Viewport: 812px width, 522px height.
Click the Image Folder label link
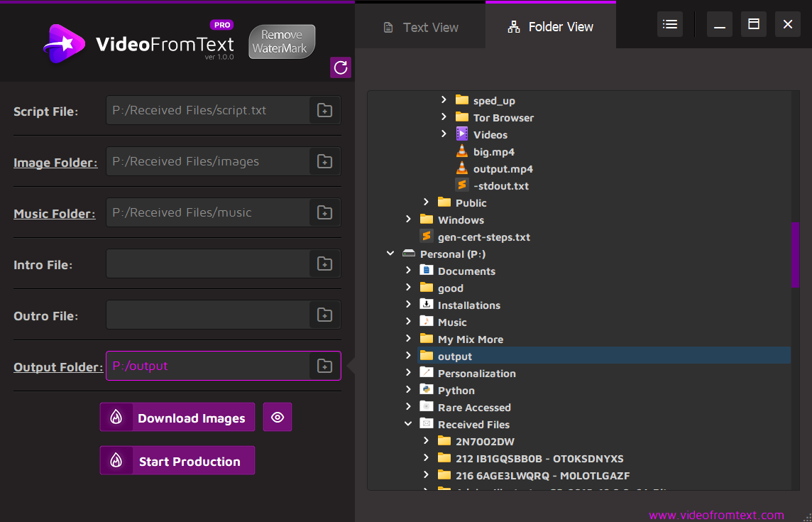55,162
